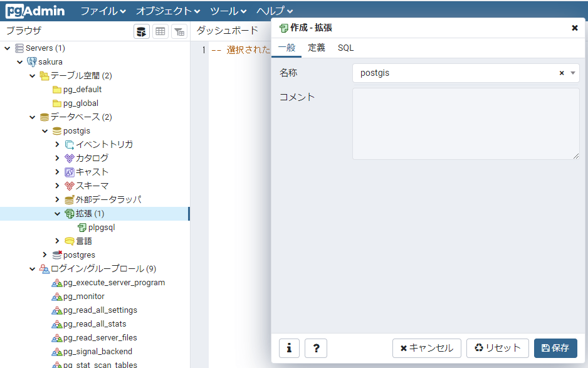Collapse the テーブル空間 node
Screen dimensions: 588x368
[x=32, y=76]
